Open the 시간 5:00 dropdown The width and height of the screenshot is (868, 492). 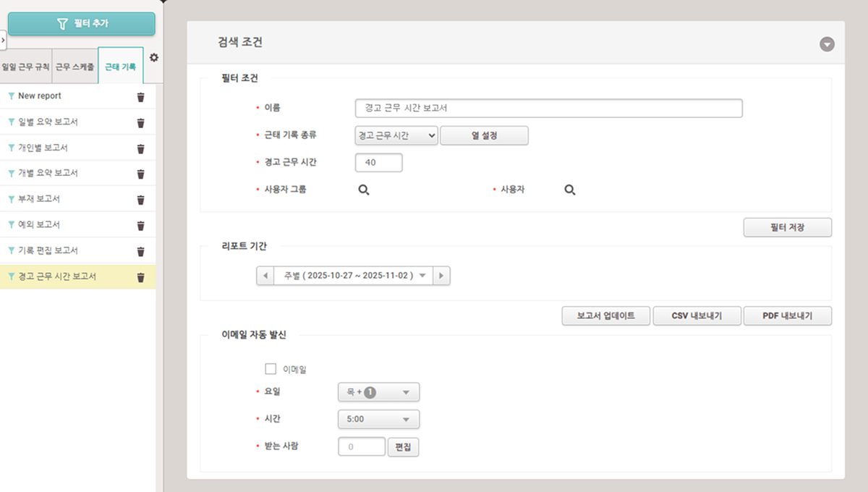pos(378,420)
